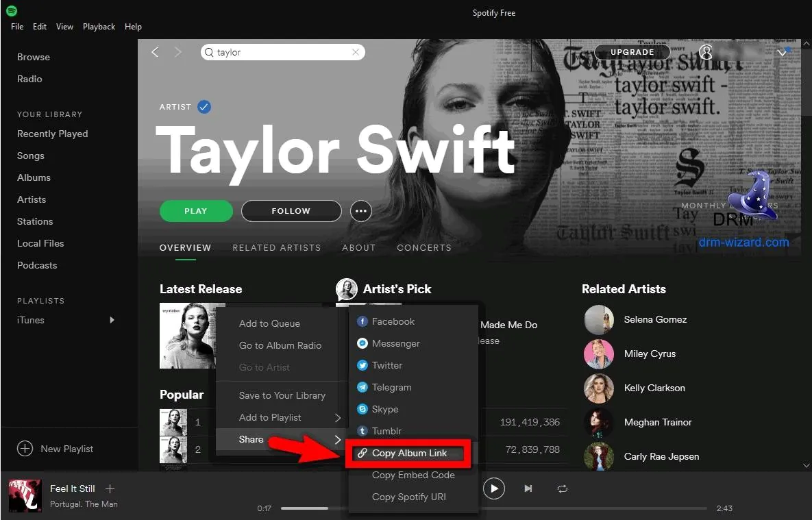Click the Spotify logo icon in title bar
The width and height of the screenshot is (812, 520).
12,11
